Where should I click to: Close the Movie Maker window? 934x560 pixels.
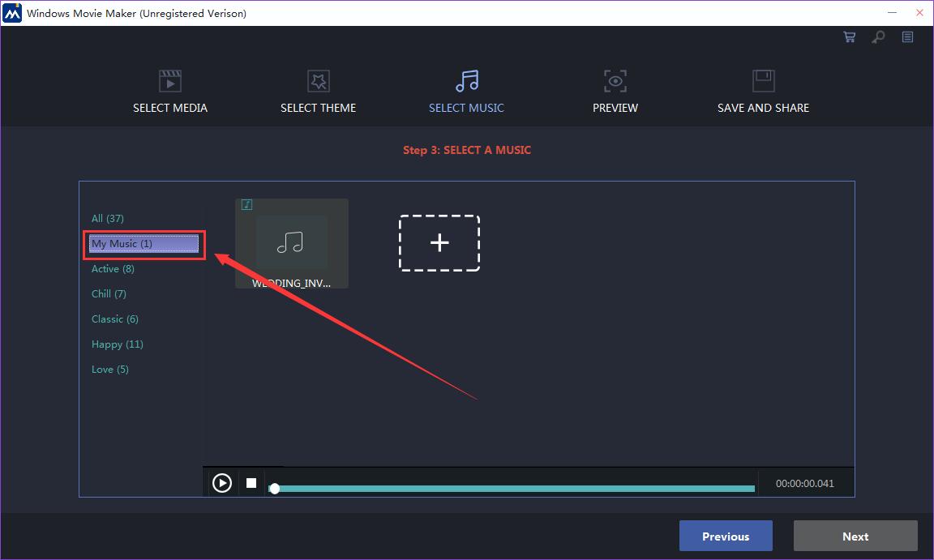point(919,12)
